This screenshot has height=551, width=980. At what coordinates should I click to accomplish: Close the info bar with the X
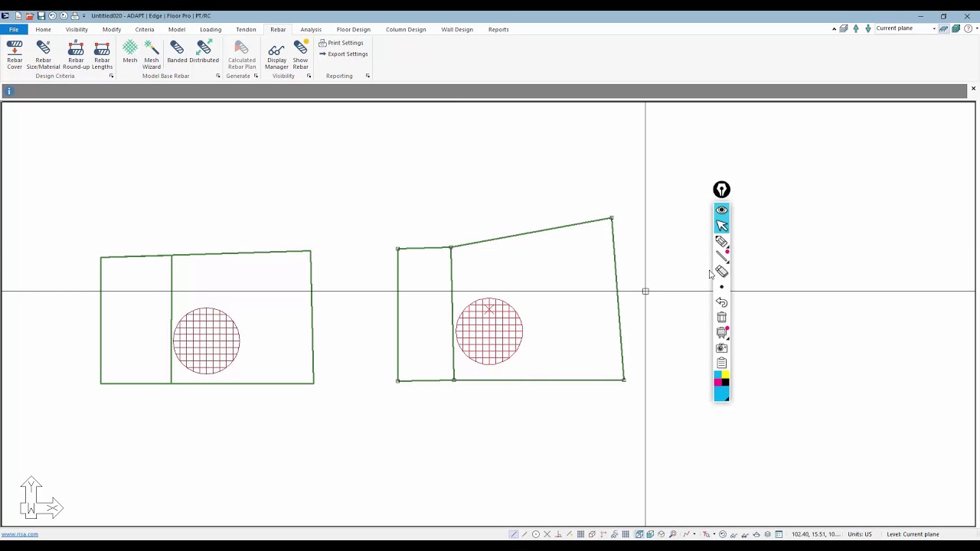pos(973,90)
